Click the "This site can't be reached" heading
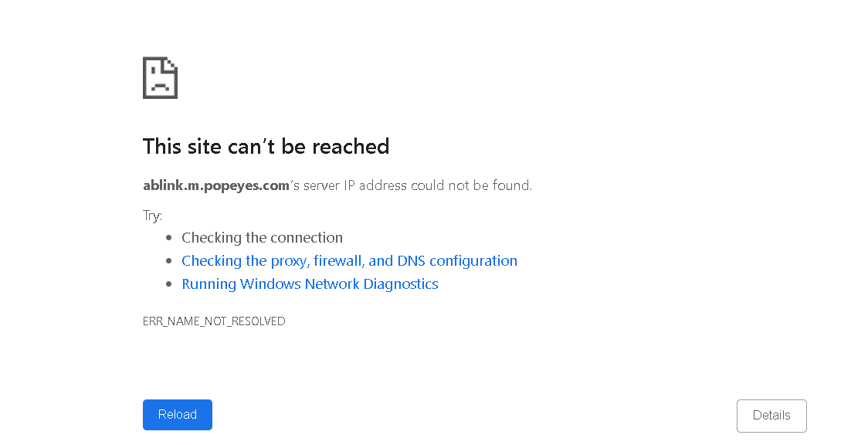 click(x=266, y=147)
